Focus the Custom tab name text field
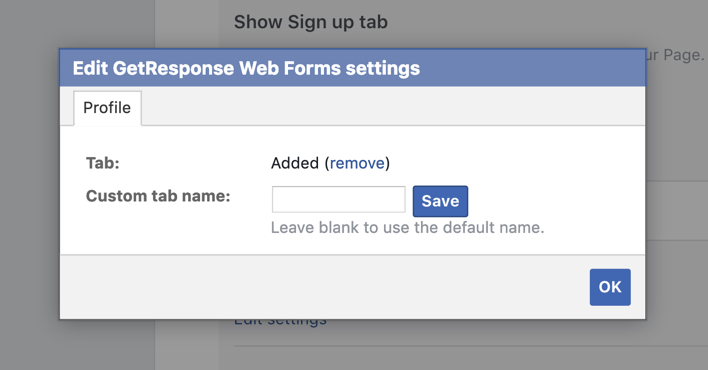The height and width of the screenshot is (370, 708). (x=339, y=199)
